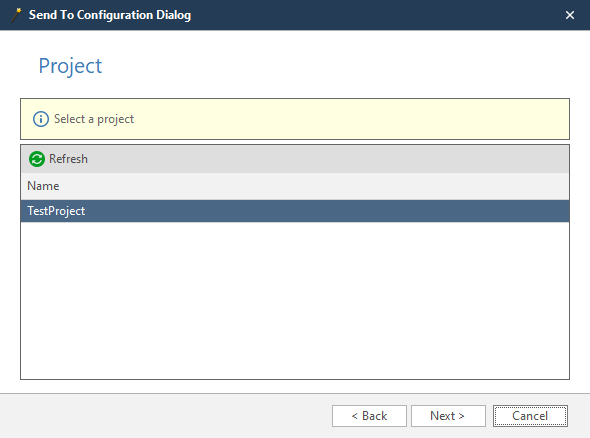Click blank header space right of Name

pos(314,186)
